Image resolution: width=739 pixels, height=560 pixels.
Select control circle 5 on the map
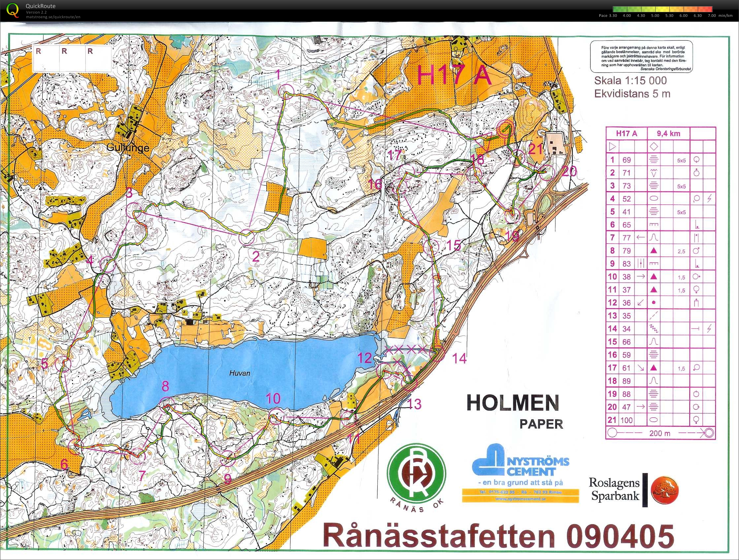point(64,364)
